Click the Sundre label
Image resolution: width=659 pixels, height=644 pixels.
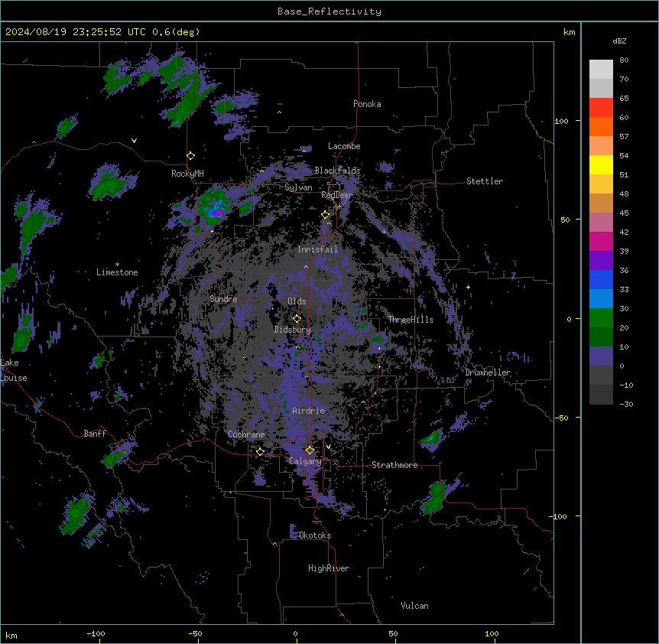tap(223, 299)
